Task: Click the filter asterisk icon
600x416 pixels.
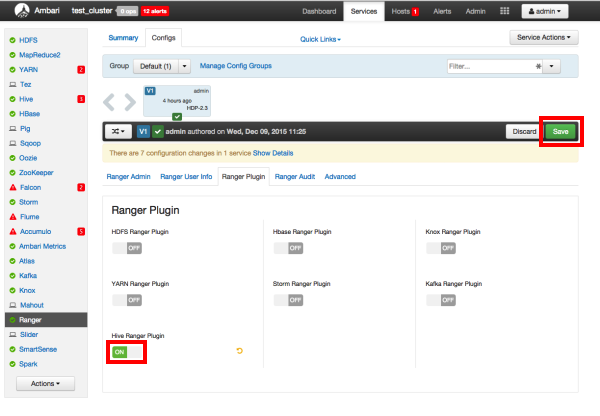Action: coord(538,66)
